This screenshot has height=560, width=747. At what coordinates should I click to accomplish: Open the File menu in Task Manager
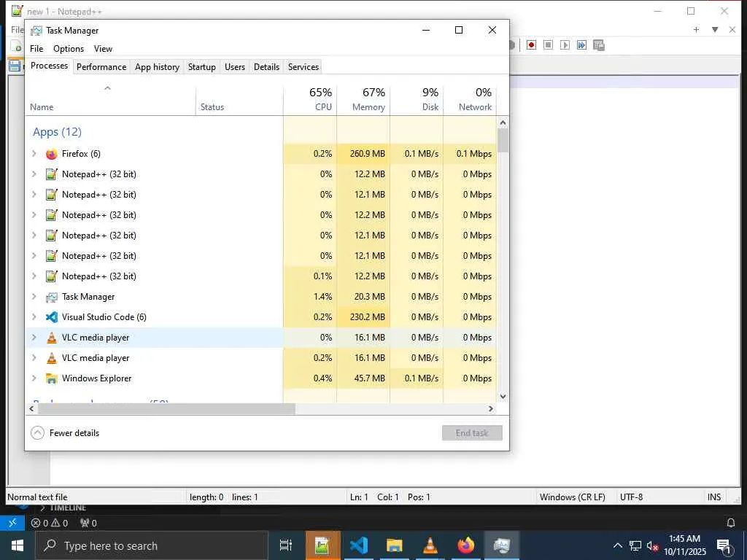[36, 49]
